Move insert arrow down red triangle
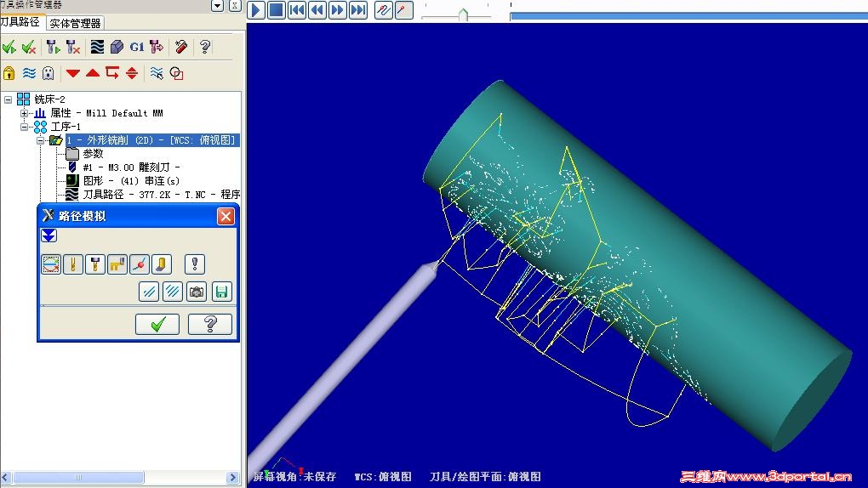868x488 pixels. 72,73
